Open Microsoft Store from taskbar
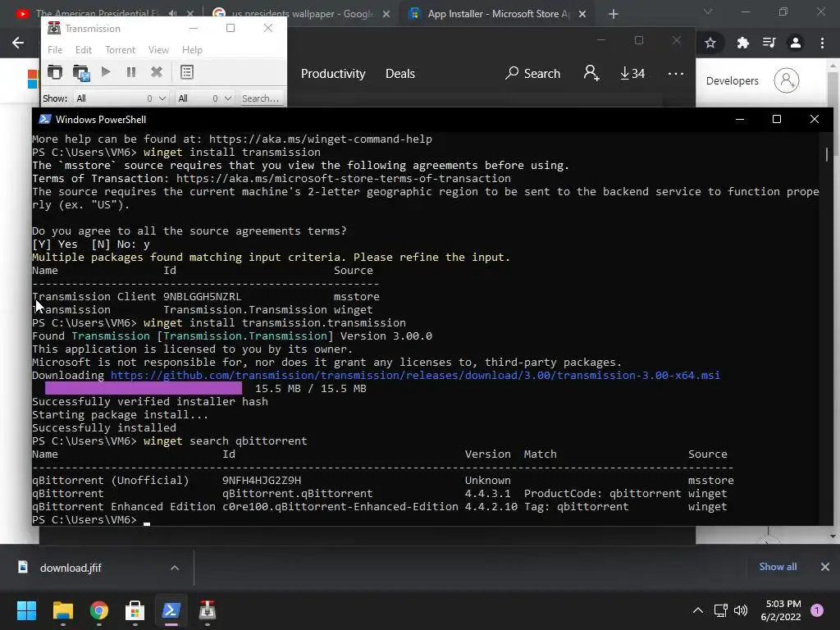This screenshot has height=630, width=840. 135,610
